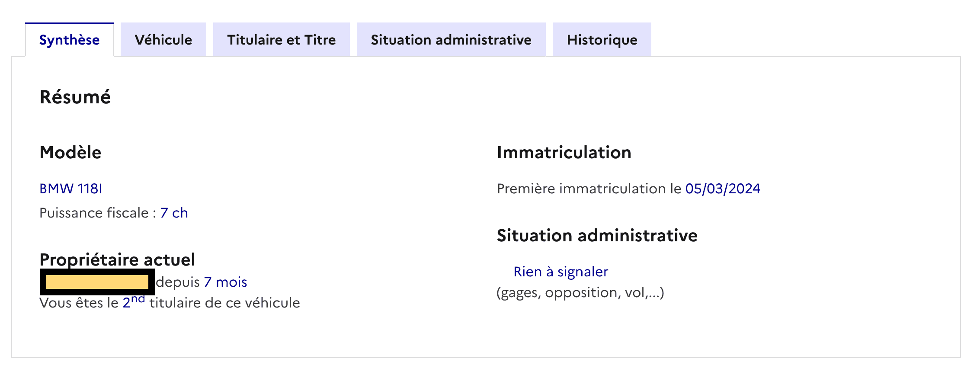Click the Résumé section heading

tap(76, 96)
